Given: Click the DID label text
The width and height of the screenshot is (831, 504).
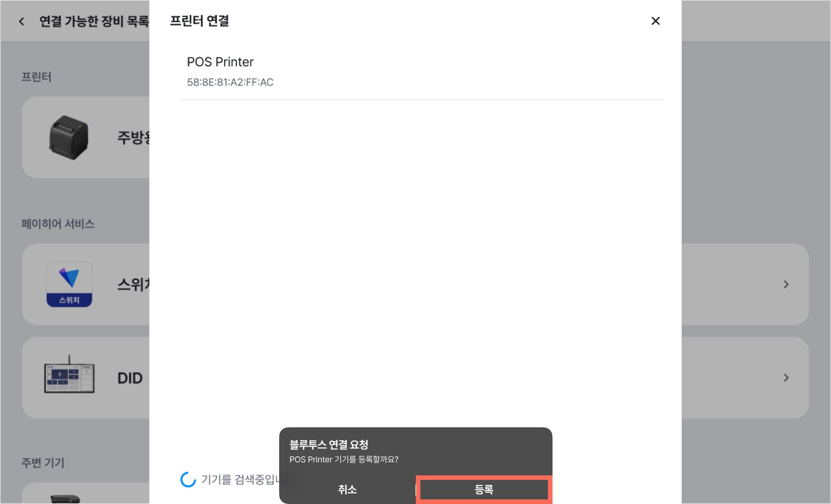Looking at the screenshot, I should (x=130, y=378).
